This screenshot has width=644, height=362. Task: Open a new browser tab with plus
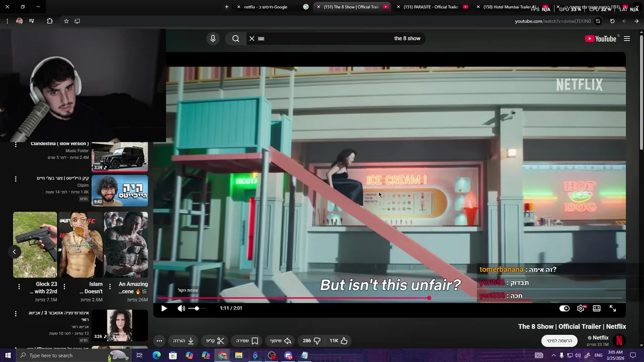[226, 7]
